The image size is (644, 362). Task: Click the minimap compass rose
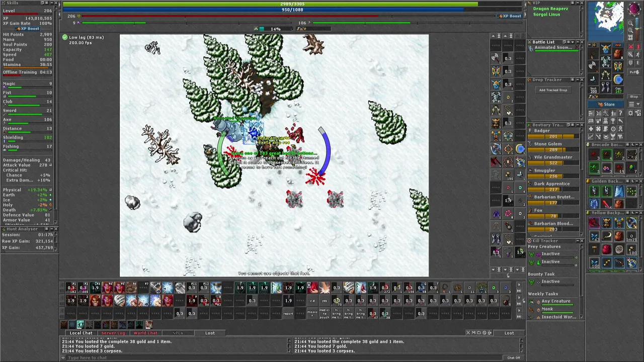[634, 8]
